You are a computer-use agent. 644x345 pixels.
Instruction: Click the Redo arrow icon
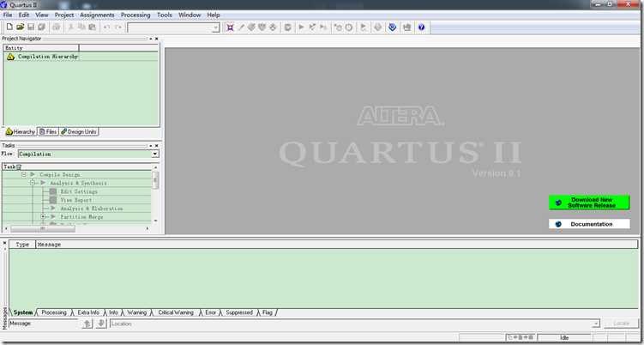(117, 27)
